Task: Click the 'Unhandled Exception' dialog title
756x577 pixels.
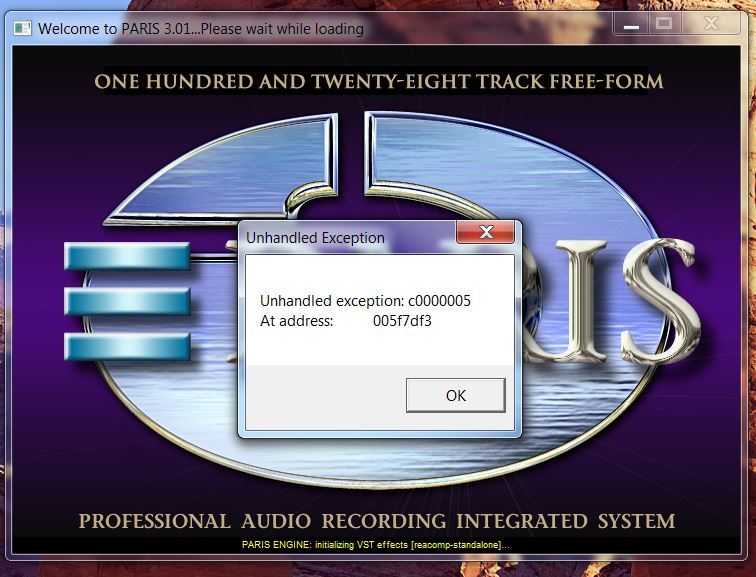Action: [315, 238]
